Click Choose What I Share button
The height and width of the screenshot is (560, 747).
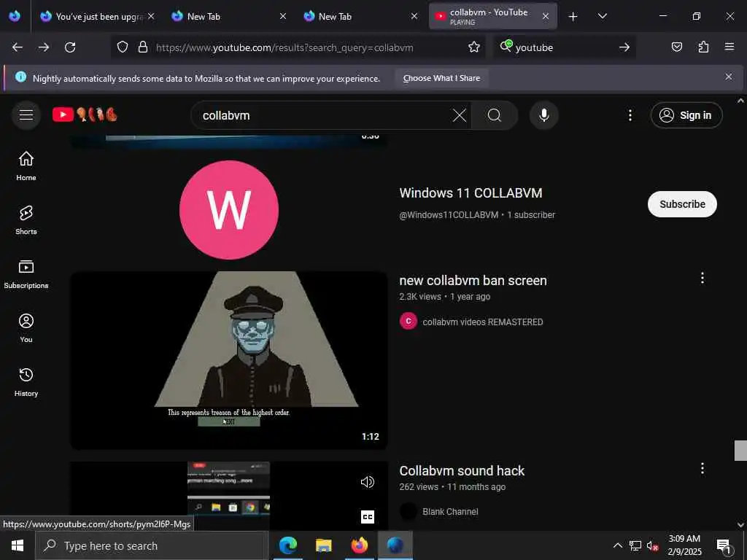[x=441, y=78]
